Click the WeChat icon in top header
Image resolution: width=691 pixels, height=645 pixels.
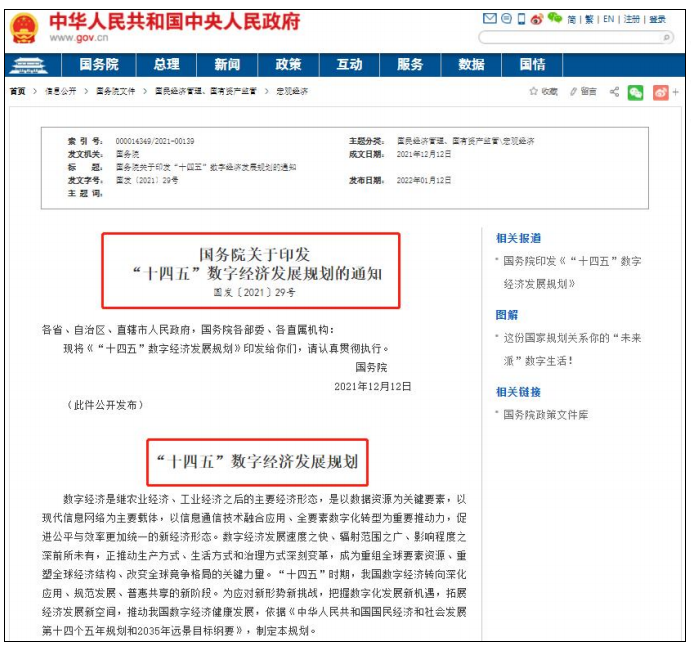[x=554, y=18]
